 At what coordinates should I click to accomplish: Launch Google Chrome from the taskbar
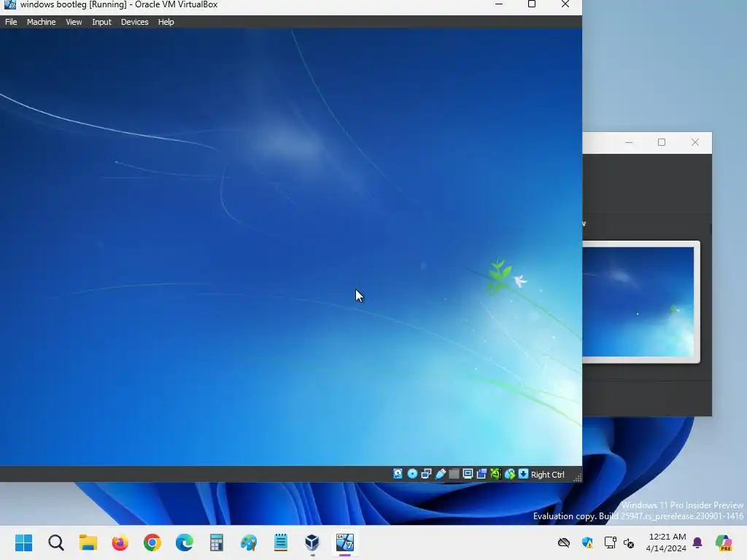click(x=152, y=542)
